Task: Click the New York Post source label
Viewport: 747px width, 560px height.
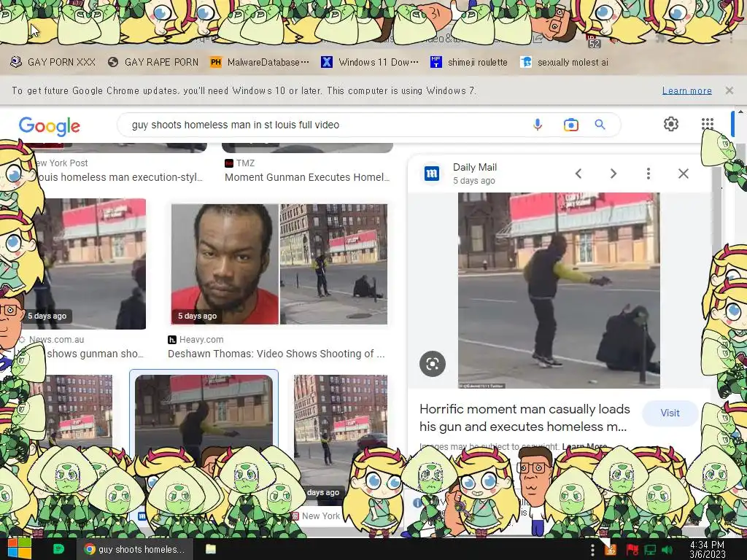Action: [x=62, y=163]
